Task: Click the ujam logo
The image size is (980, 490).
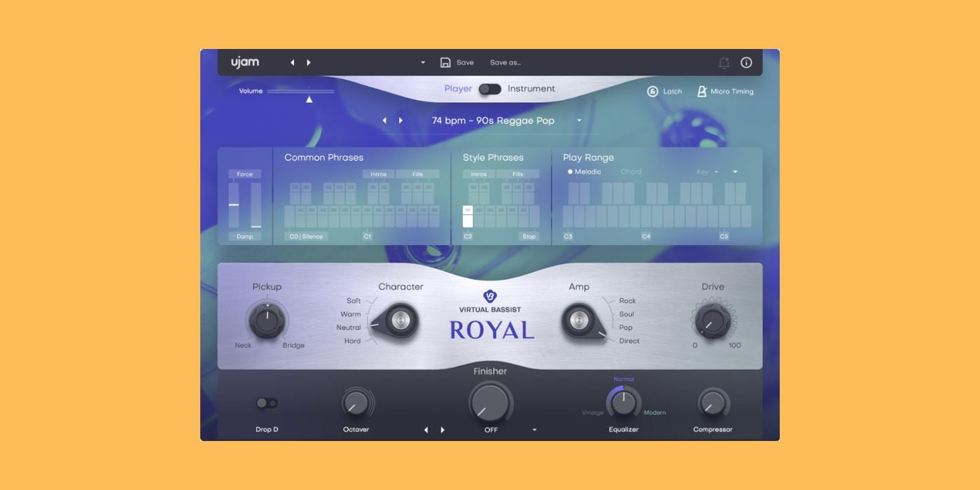Action: pos(245,62)
